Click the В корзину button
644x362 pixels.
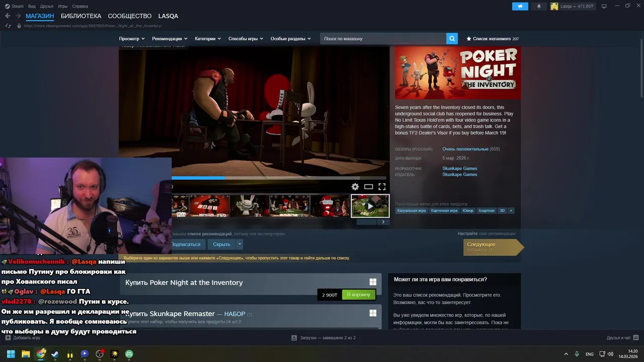(358, 295)
